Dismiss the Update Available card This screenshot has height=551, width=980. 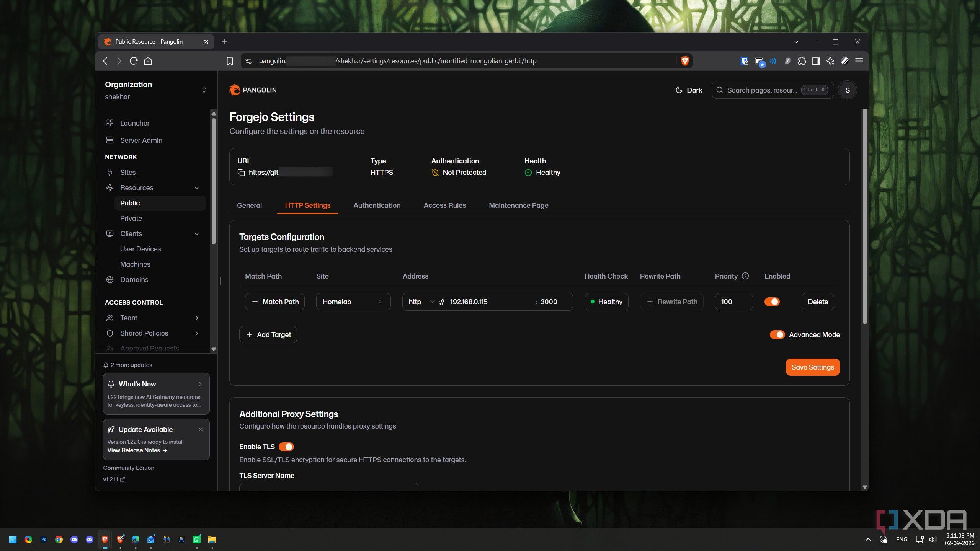click(x=201, y=430)
